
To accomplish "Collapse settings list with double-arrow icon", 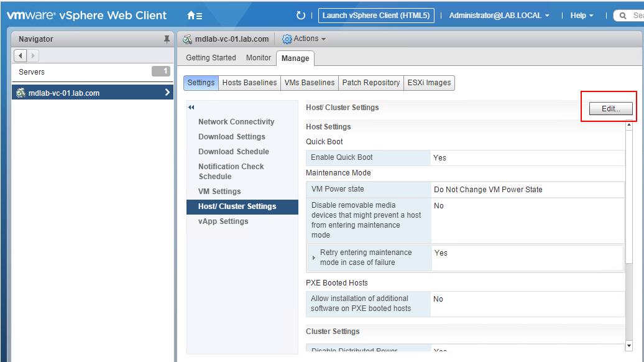I will 191,107.
